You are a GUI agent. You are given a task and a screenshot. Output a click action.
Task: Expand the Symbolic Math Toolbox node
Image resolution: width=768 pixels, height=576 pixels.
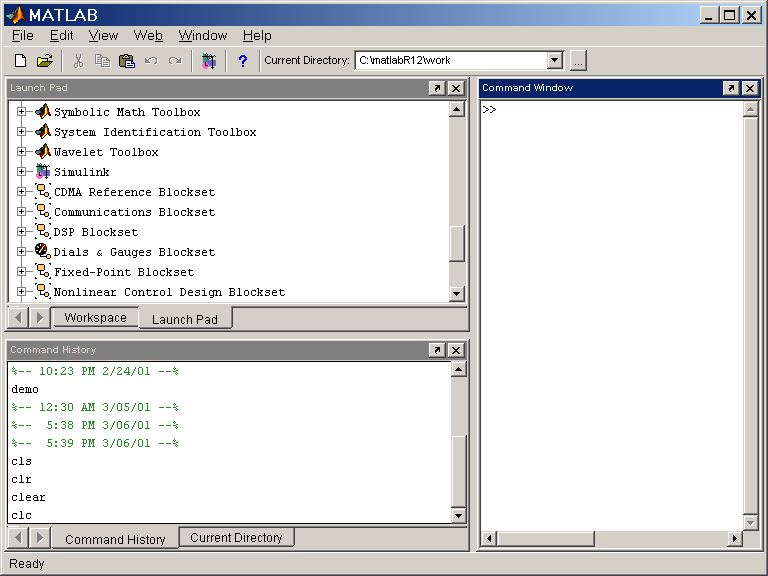click(x=21, y=112)
